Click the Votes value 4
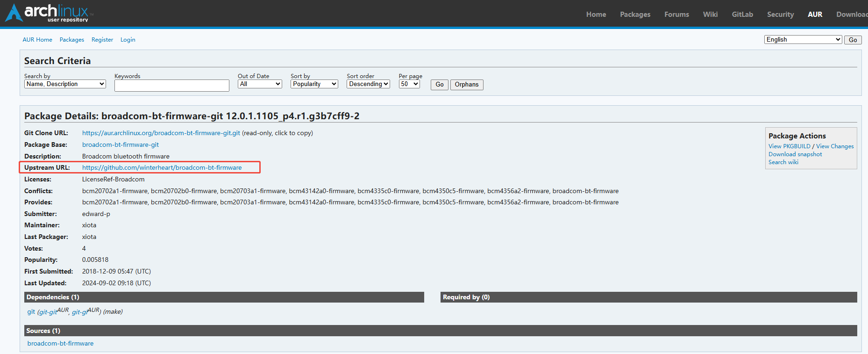 [84, 249]
